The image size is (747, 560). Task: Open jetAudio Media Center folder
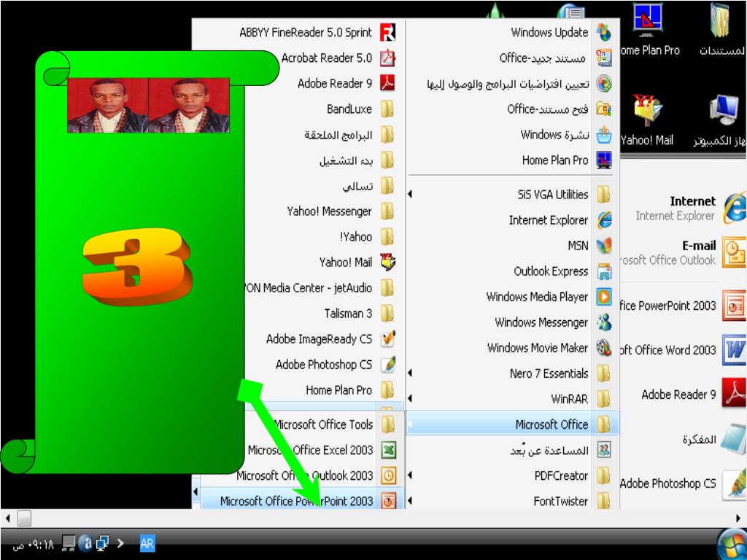coord(320,288)
